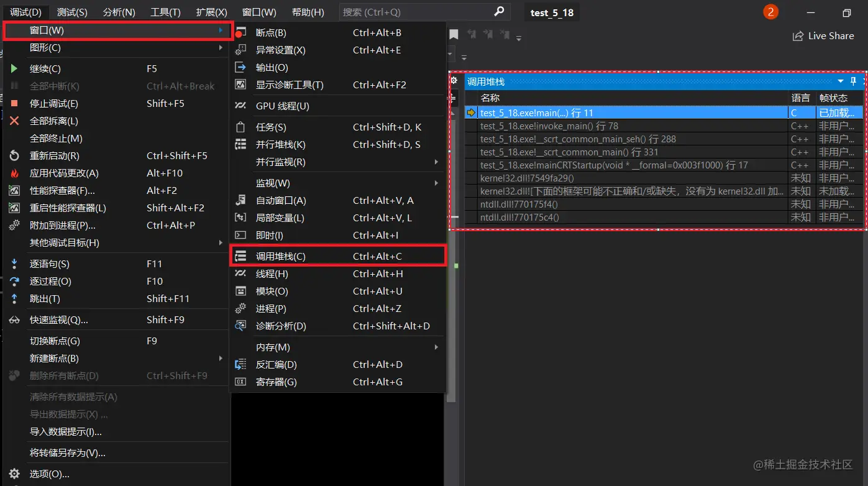Expand the 窗口(W) submenu arrow
This screenshot has height=486, width=868.
click(221, 30)
